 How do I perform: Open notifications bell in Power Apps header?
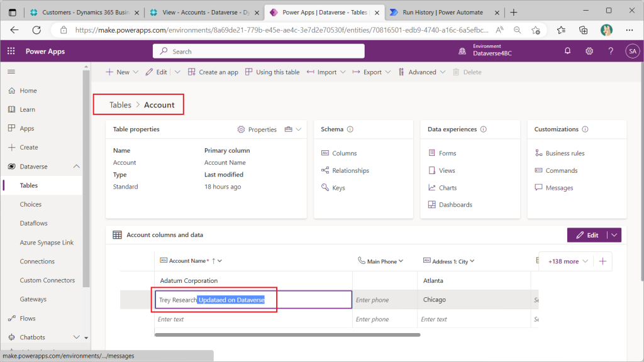567,51
